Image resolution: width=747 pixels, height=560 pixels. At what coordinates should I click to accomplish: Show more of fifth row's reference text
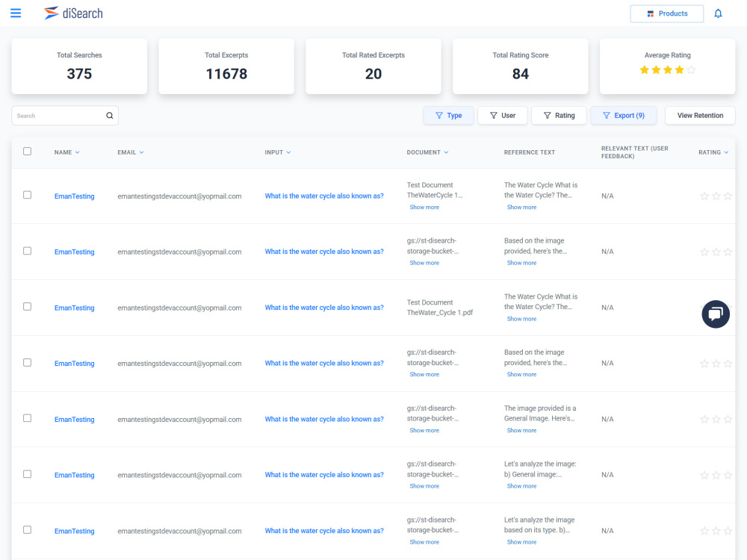tap(521, 431)
